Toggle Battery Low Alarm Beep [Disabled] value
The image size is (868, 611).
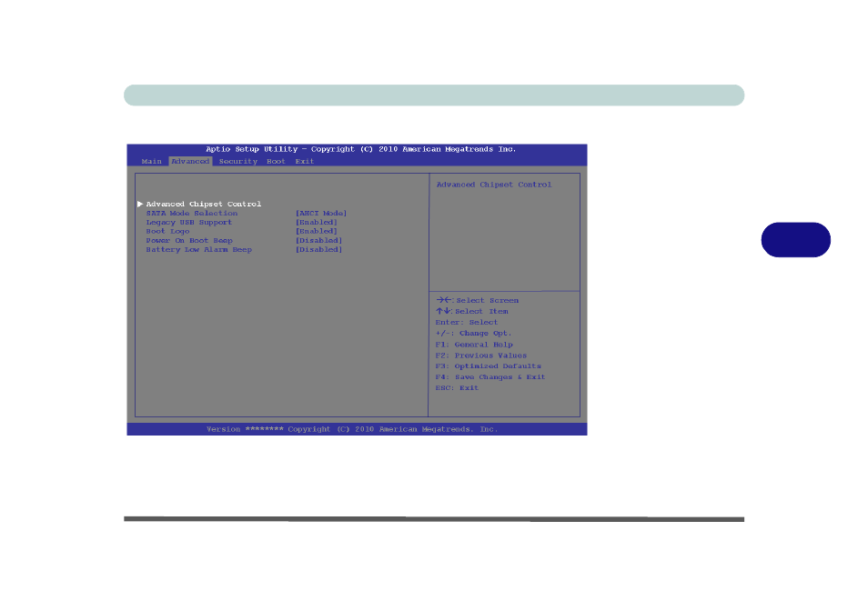point(318,250)
